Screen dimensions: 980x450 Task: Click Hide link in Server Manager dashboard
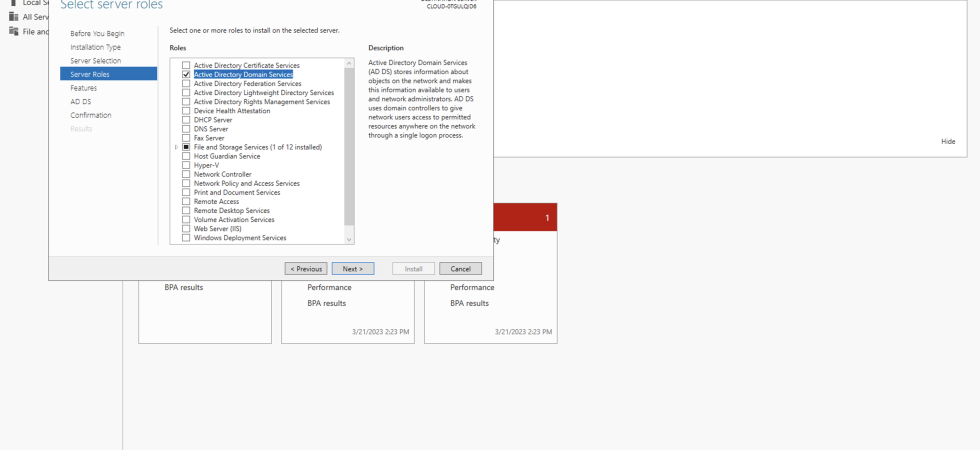[x=948, y=142]
